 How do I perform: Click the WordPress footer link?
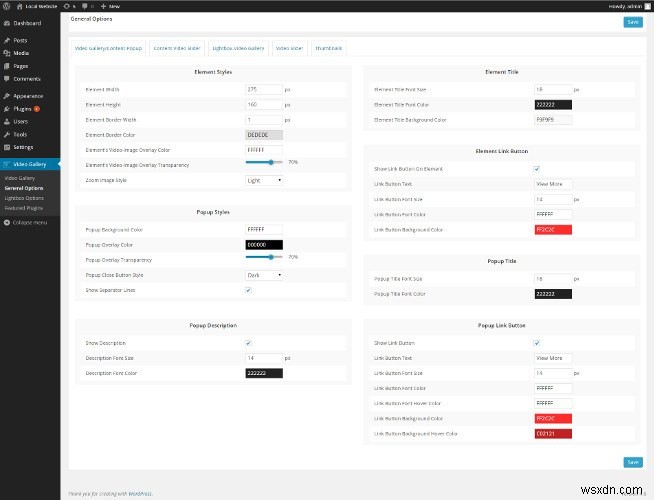pos(140,494)
